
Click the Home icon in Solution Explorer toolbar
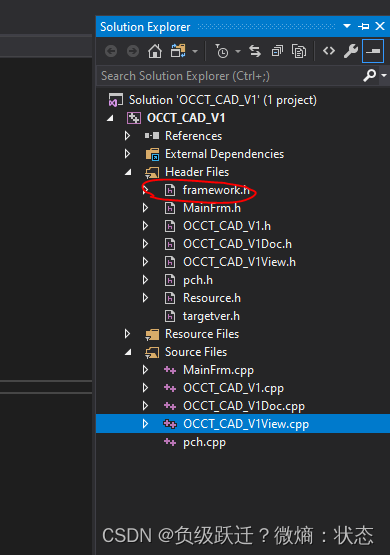(x=155, y=51)
